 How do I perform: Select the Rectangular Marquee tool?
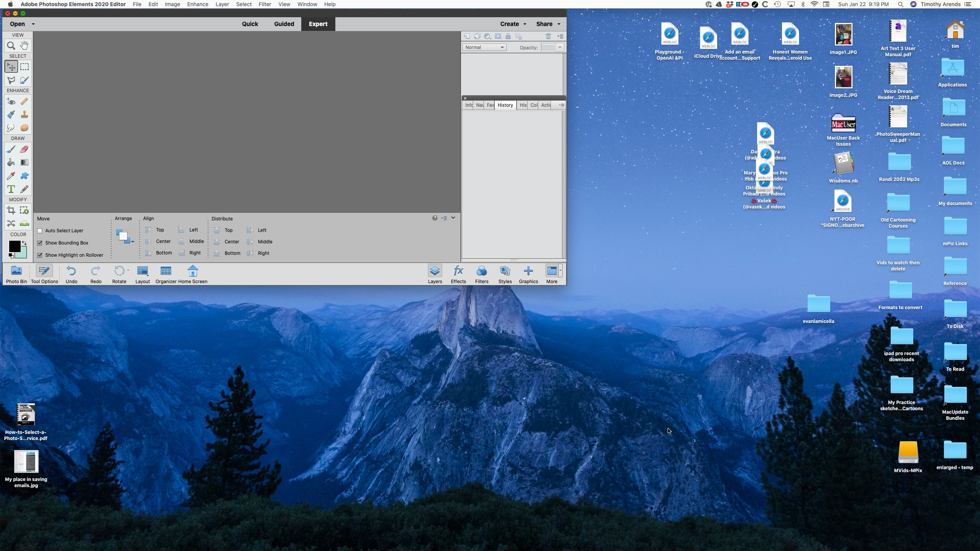24,67
